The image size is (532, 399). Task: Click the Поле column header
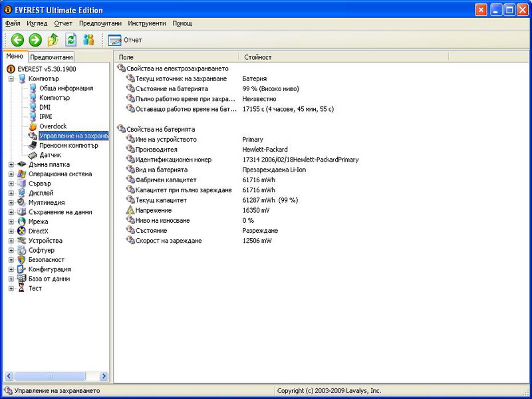pos(176,57)
